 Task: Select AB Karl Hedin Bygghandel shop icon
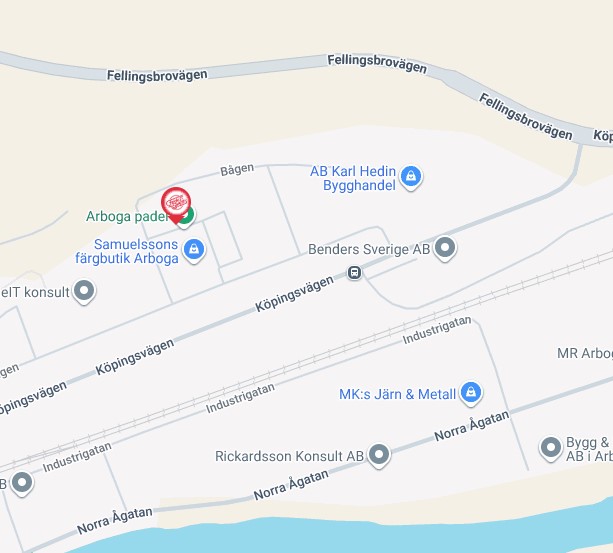[411, 177]
